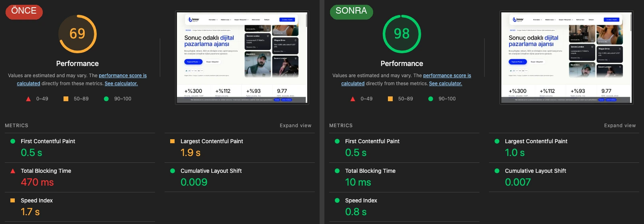Click the green circle beside SONRA Speed Index
The image size is (644, 224).
[x=337, y=200]
